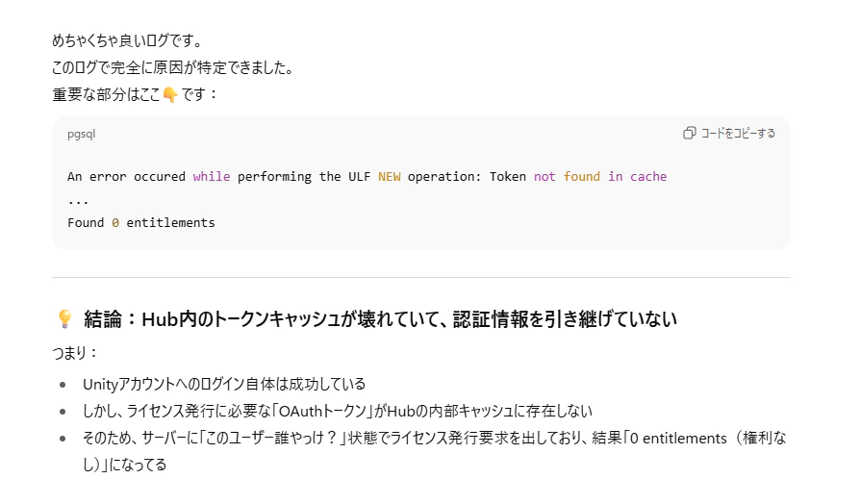Click the pgsql language label
Viewport: 860px width, 504px height.
tap(81, 135)
